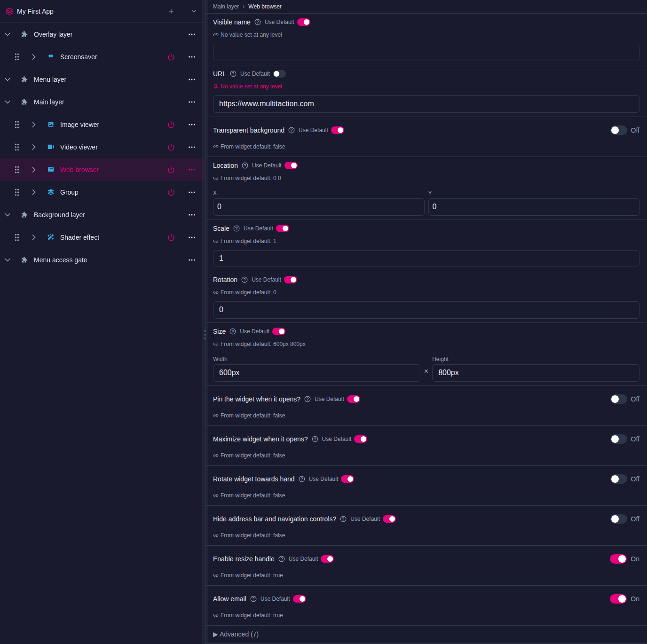Turn on the Transparent background switch
The height and width of the screenshot is (644, 647).
619,130
